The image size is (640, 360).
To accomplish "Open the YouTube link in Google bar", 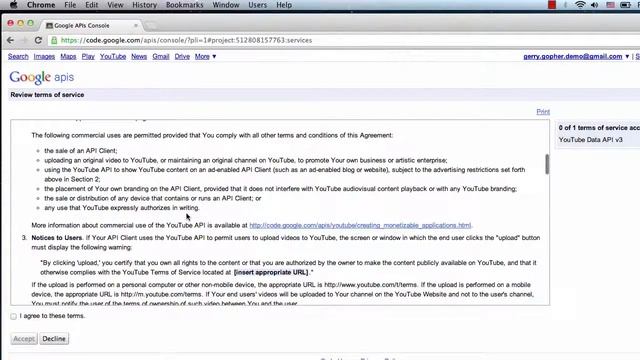I will 113,56.
